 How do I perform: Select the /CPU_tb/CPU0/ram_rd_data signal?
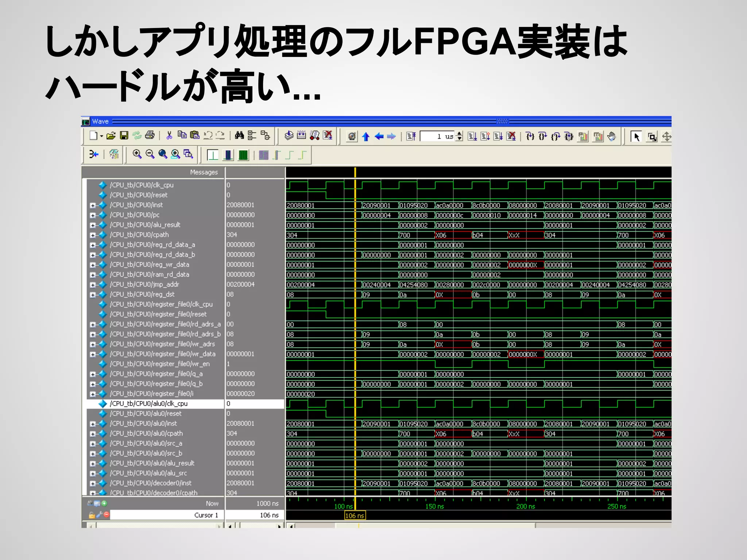click(x=150, y=275)
